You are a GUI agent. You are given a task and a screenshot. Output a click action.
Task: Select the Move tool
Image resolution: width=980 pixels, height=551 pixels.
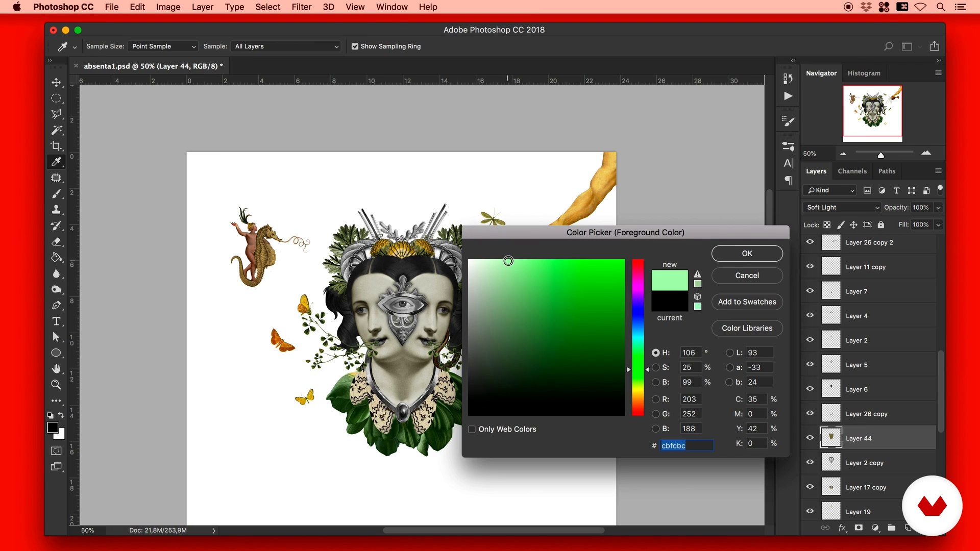click(x=56, y=82)
